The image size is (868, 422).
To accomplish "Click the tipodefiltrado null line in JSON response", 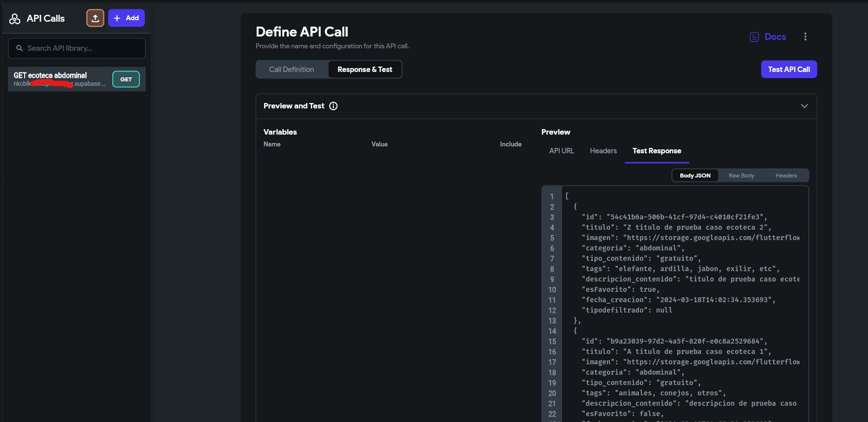I will point(627,310).
